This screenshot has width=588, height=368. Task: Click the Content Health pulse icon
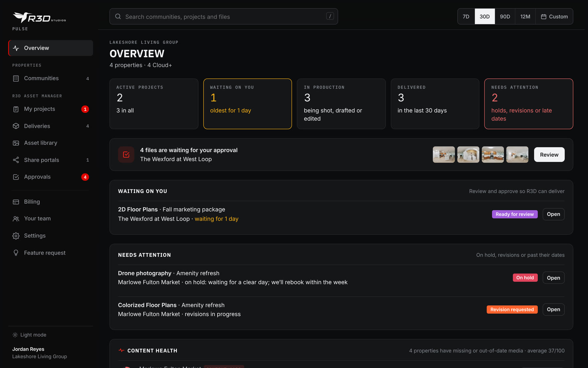[122, 350]
